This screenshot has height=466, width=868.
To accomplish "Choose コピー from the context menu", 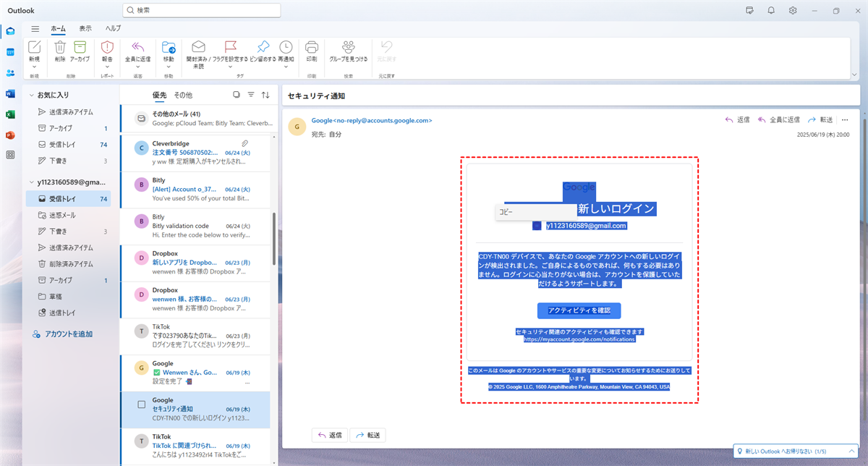I will [536, 212].
